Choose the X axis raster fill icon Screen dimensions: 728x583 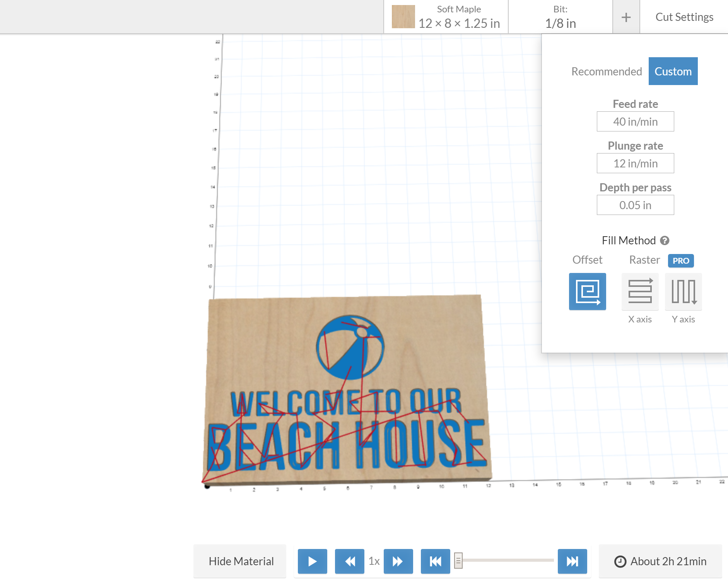click(x=640, y=291)
